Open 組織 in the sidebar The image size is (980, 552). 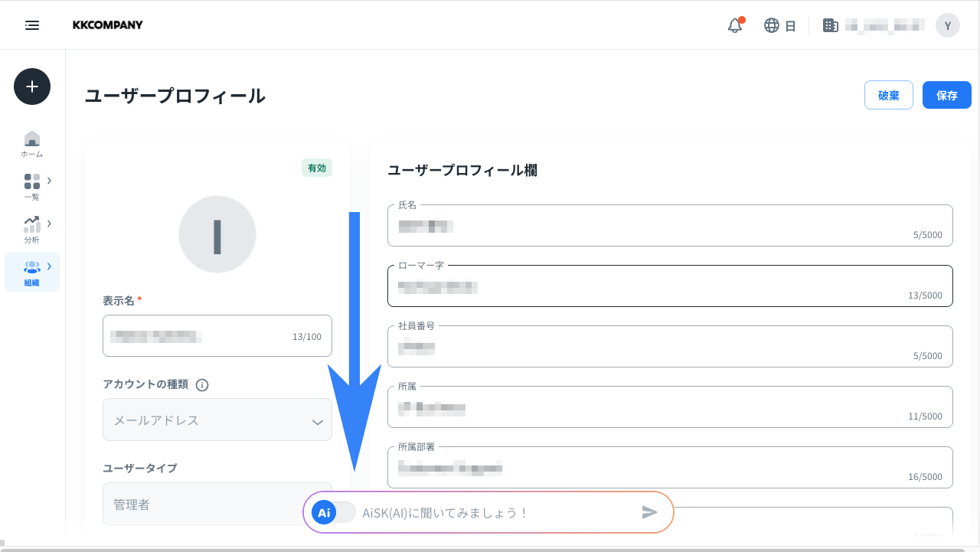[x=32, y=273]
